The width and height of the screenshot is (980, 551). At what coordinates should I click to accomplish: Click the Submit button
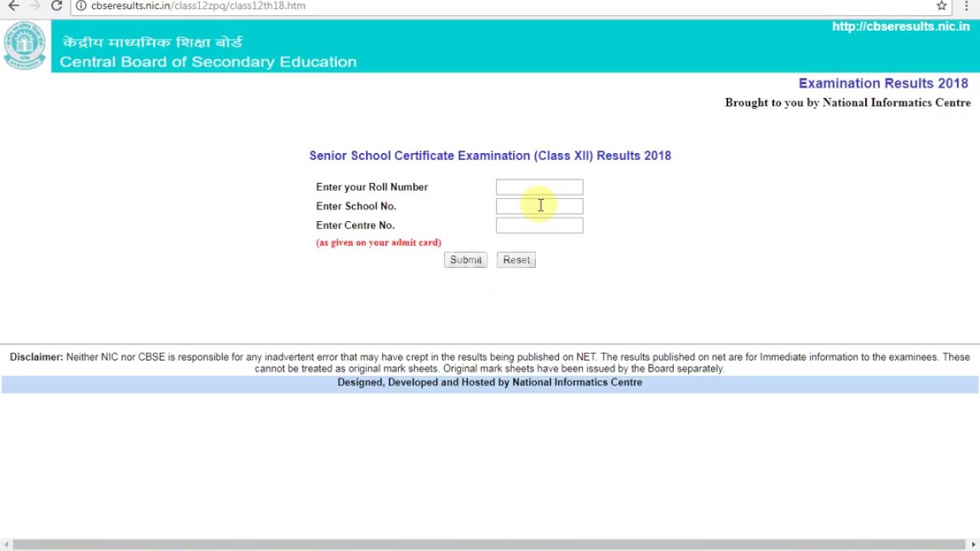coord(465,260)
